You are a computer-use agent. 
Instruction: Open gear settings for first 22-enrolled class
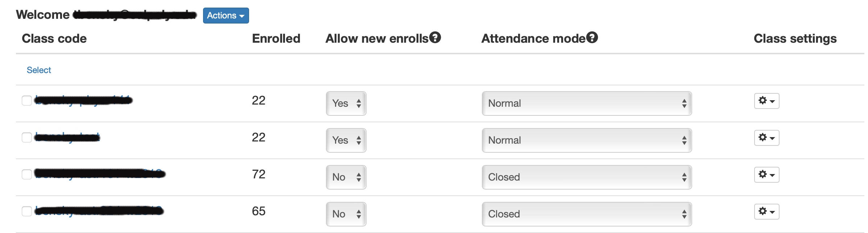pos(766,101)
